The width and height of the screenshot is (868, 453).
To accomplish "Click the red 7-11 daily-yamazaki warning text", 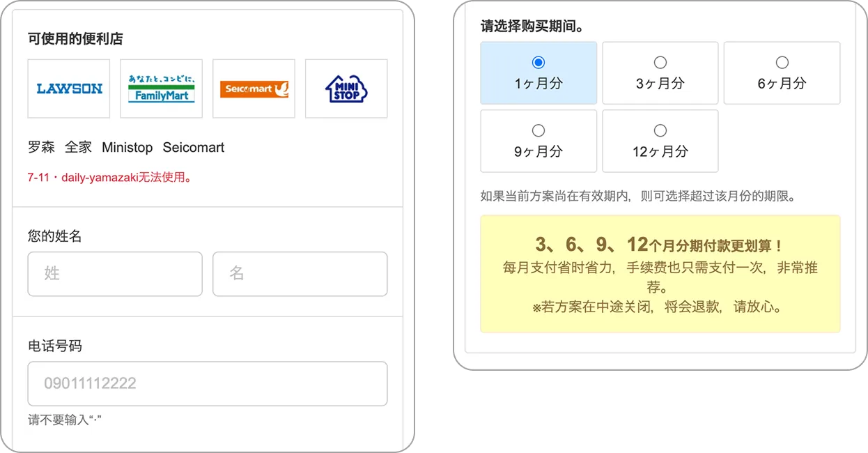I will tap(110, 177).
